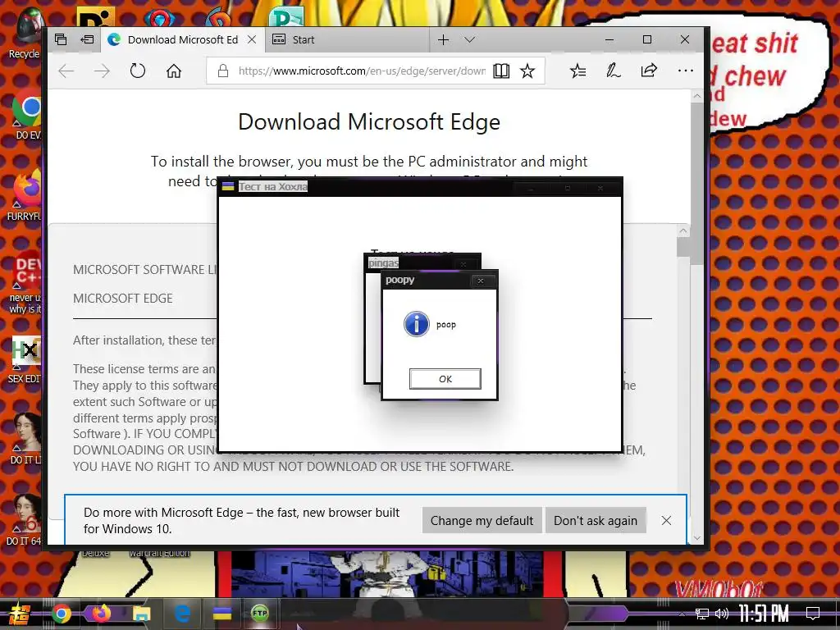Refresh the Download Microsoft Edge page

coord(138,71)
